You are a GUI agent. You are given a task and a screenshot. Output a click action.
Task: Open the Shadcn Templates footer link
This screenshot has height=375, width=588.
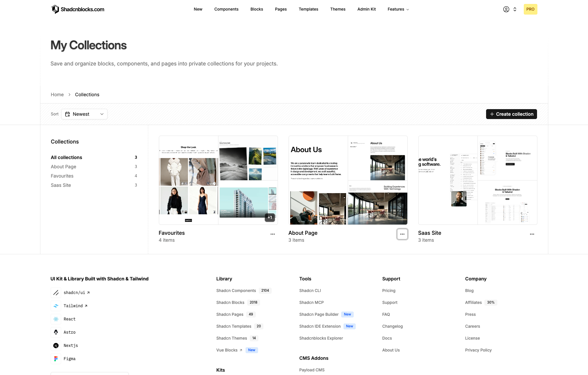[x=234, y=326]
